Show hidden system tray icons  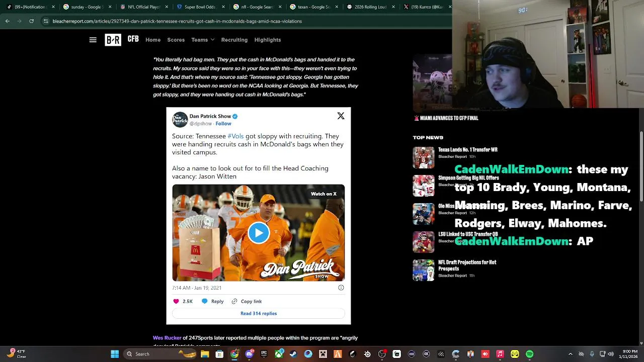click(571, 354)
